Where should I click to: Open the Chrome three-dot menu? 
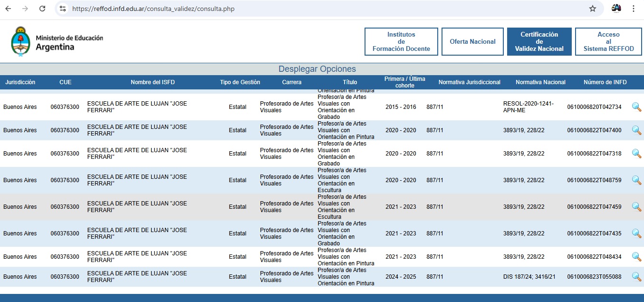click(x=634, y=9)
